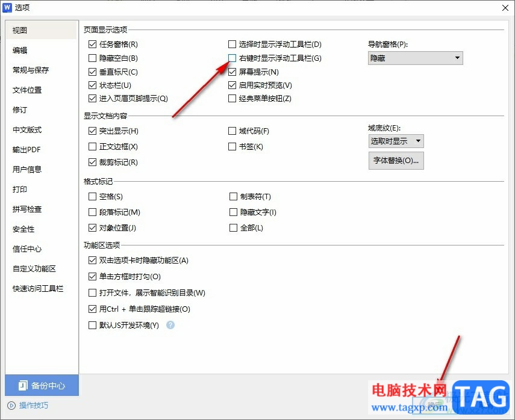Toggle 用Ctrl + 单击跟踪超链接(O) checkbox
The height and width of the screenshot is (420, 515).
click(x=92, y=309)
